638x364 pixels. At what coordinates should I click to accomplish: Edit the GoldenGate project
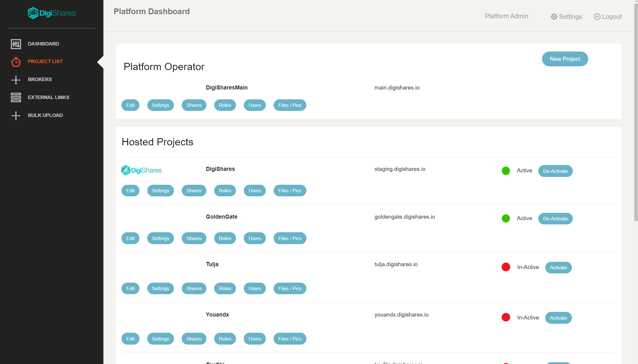pyautogui.click(x=130, y=238)
